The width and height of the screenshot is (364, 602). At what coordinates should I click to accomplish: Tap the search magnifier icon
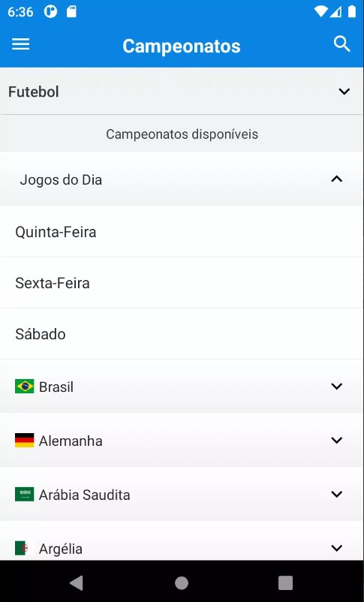341,44
